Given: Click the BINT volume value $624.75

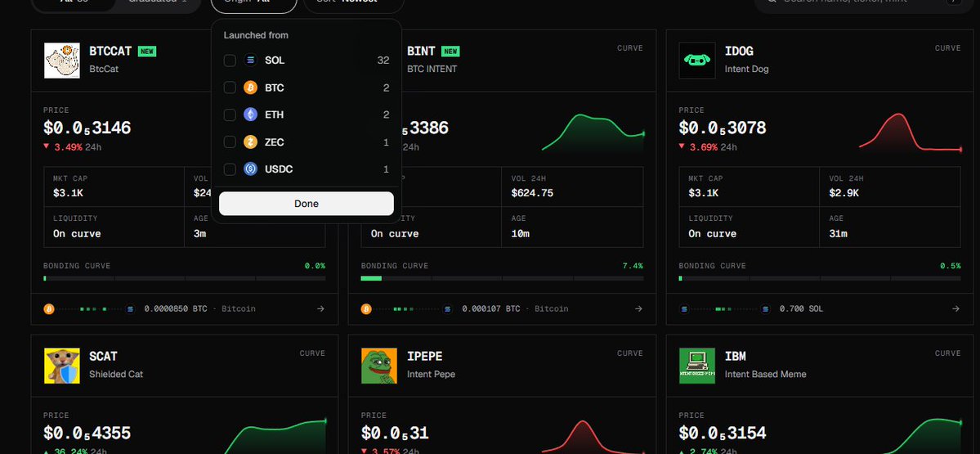Looking at the screenshot, I should pos(532,193).
